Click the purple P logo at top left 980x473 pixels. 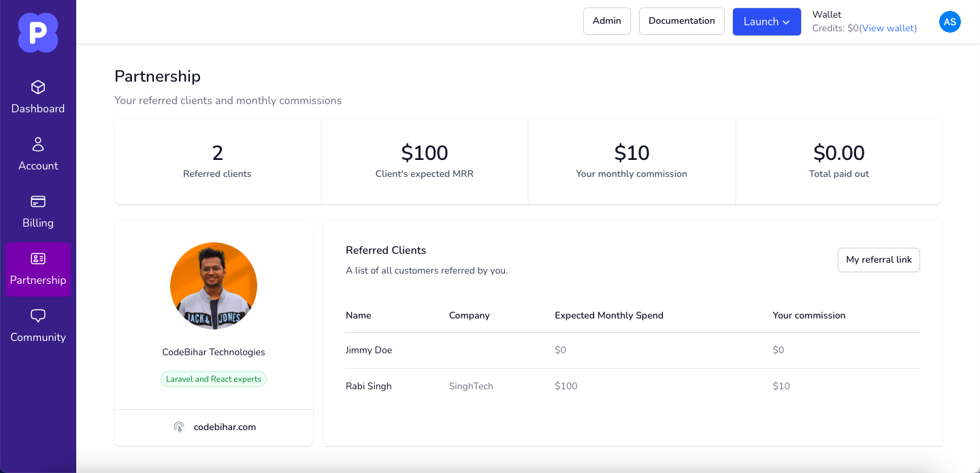point(38,32)
